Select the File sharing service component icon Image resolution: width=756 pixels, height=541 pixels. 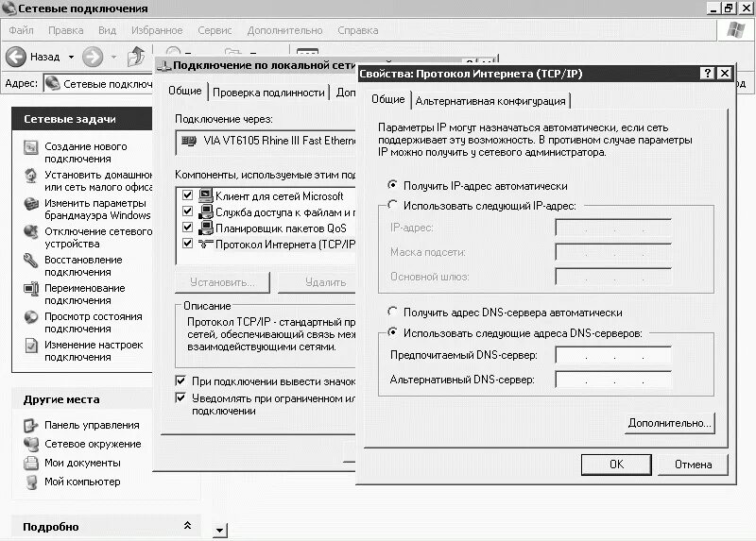(205, 212)
